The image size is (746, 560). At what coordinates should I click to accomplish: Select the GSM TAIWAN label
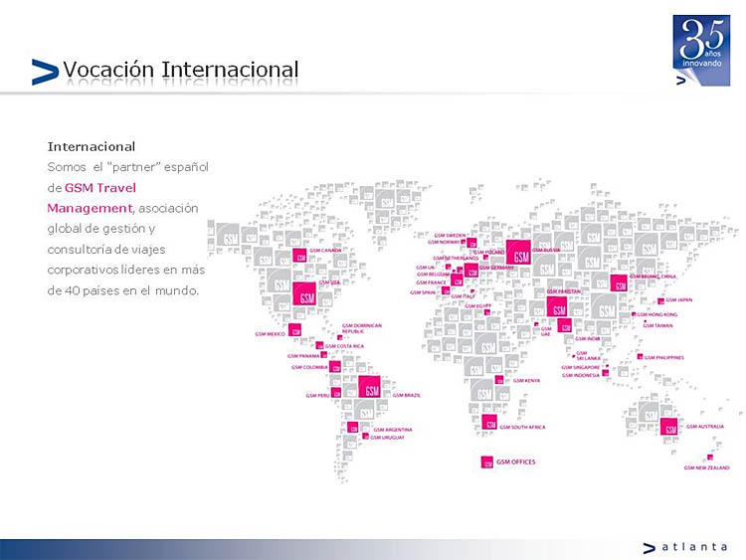pos(658,325)
